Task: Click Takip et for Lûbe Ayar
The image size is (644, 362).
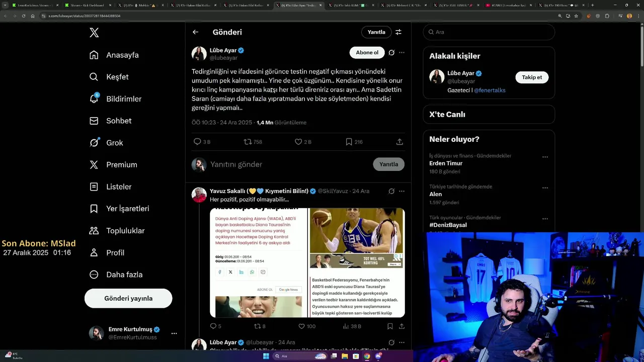Action: click(532, 77)
